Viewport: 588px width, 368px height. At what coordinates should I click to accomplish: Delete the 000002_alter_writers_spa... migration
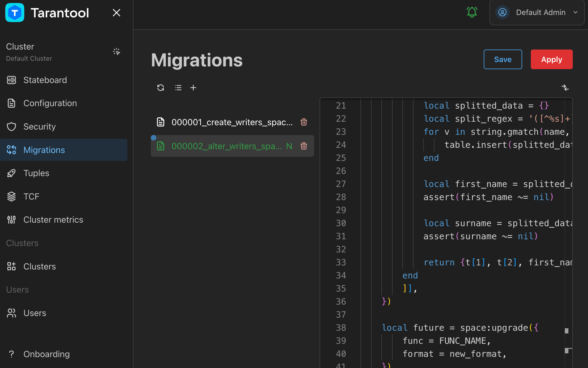click(x=304, y=146)
